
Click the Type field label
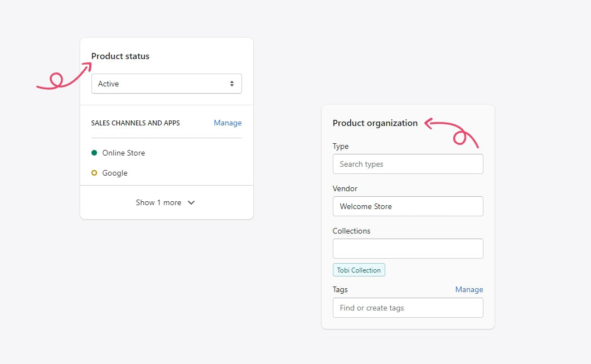pyautogui.click(x=340, y=146)
